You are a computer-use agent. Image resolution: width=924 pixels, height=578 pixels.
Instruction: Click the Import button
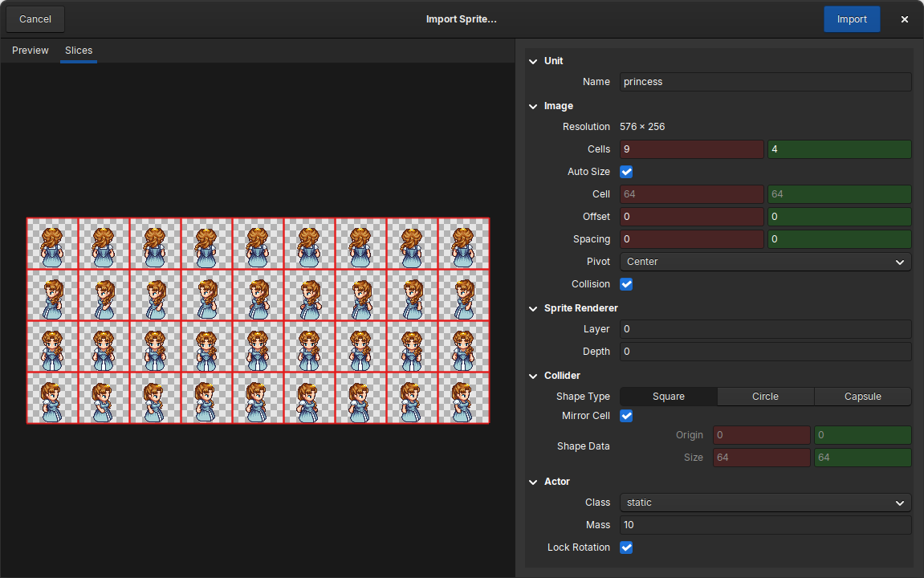pyautogui.click(x=852, y=18)
